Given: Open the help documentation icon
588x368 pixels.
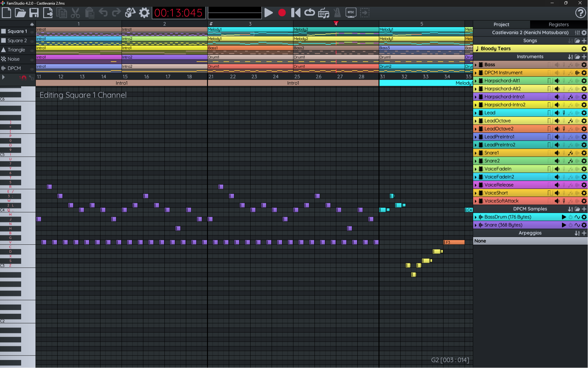Looking at the screenshot, I should (580, 13).
